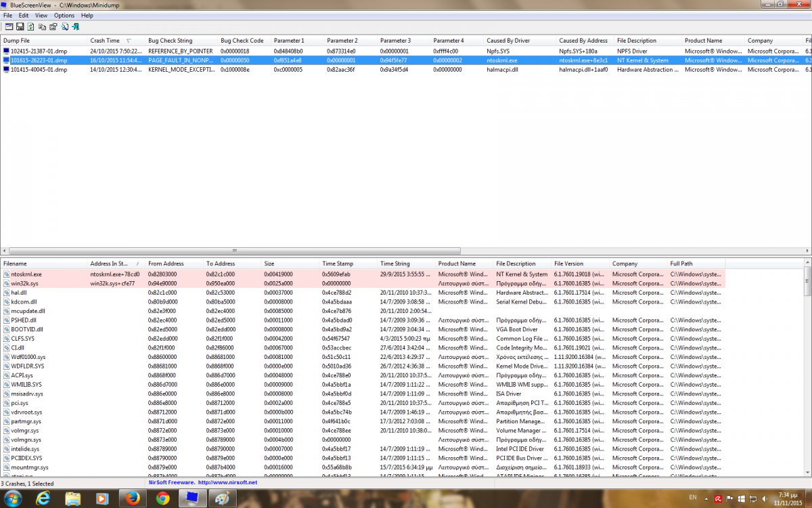This screenshot has height=508, width=812.
Task: Sort by the Caused By Address header
Action: (x=585, y=41)
